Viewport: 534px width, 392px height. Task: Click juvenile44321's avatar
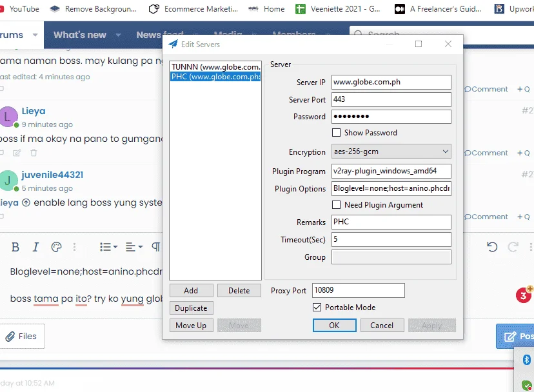(x=8, y=180)
